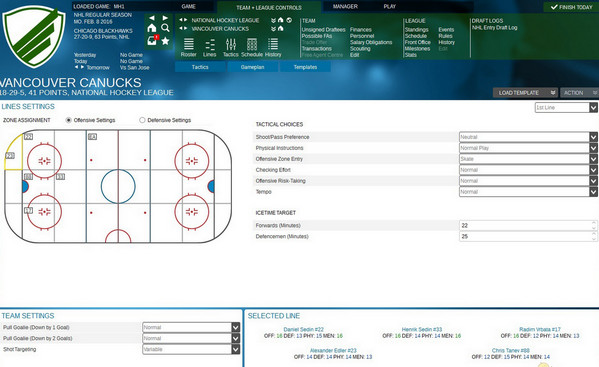The width and height of the screenshot is (599, 367).
Task: Open the Offensive Zone Entry dropdown
Action: [x=528, y=159]
